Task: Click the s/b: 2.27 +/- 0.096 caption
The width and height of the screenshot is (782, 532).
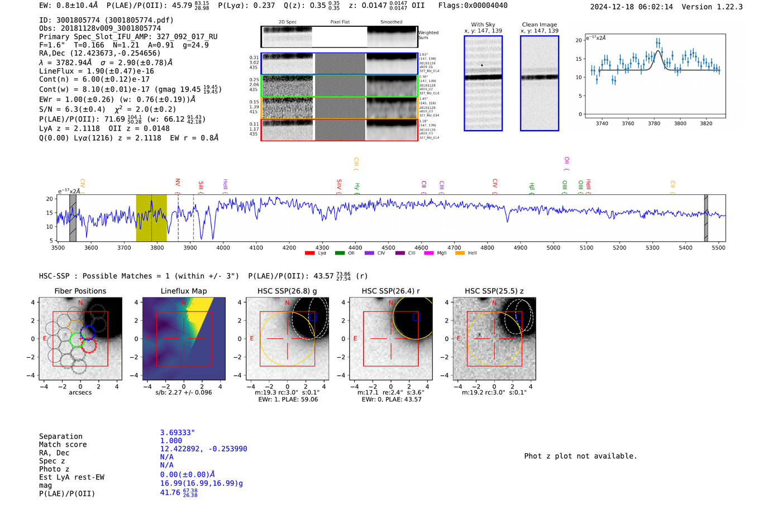Action: [x=184, y=392]
